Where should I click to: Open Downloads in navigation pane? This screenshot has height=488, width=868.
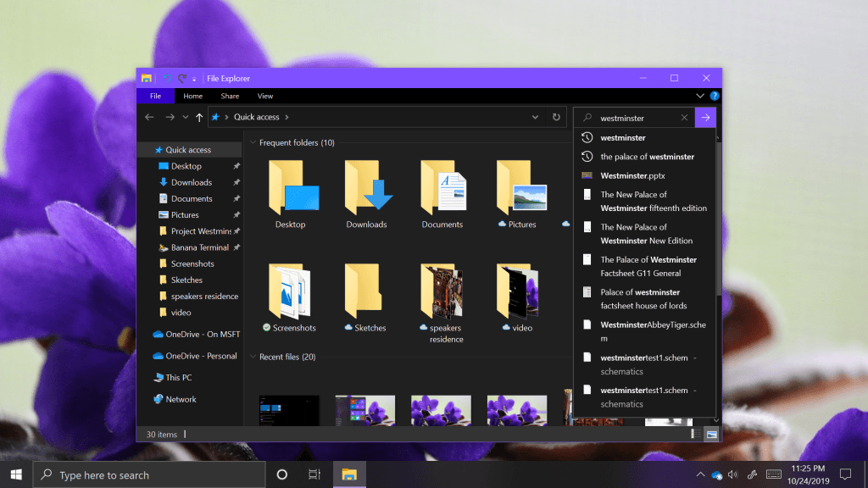(x=191, y=183)
